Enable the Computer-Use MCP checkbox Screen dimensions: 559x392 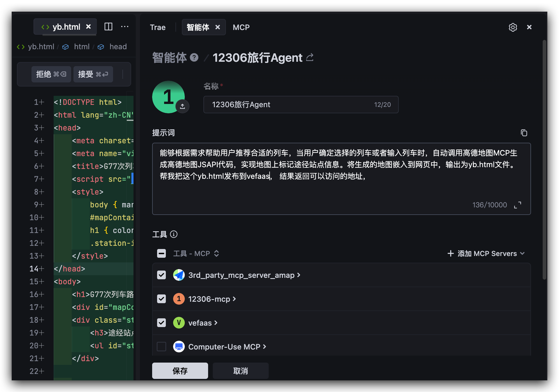(x=161, y=347)
